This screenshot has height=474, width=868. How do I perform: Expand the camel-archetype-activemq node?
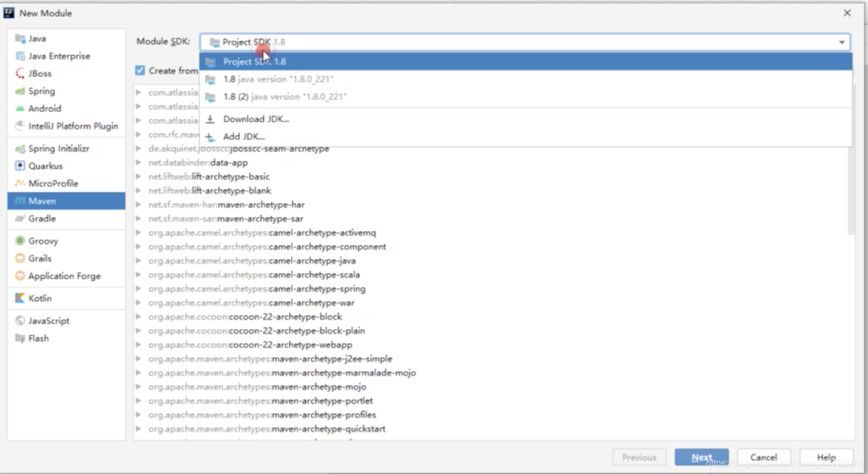tap(138, 232)
